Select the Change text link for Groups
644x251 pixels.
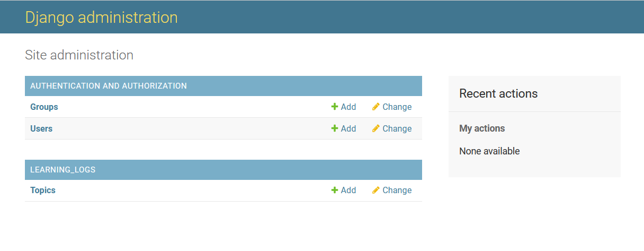[x=397, y=107]
